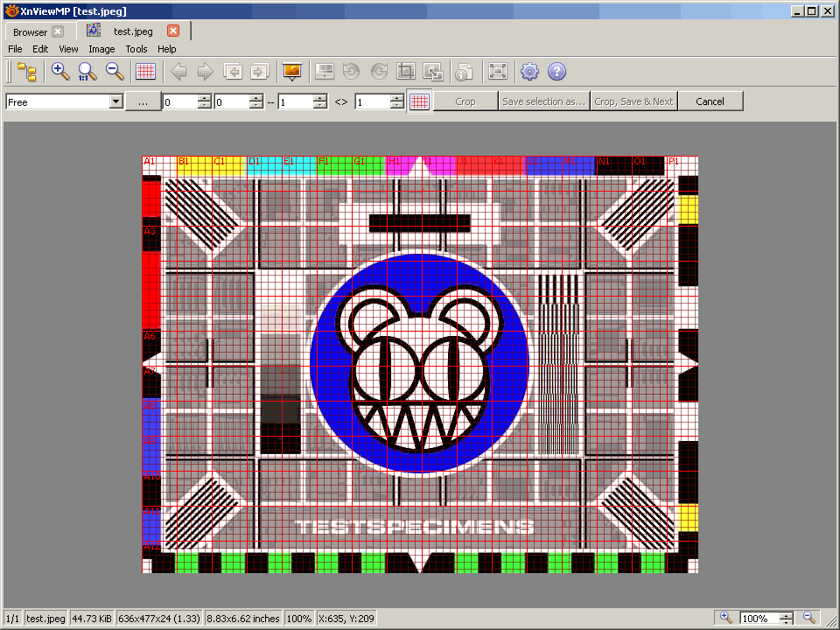
Task: Toggle crop grid overlay button
Action: point(419,101)
